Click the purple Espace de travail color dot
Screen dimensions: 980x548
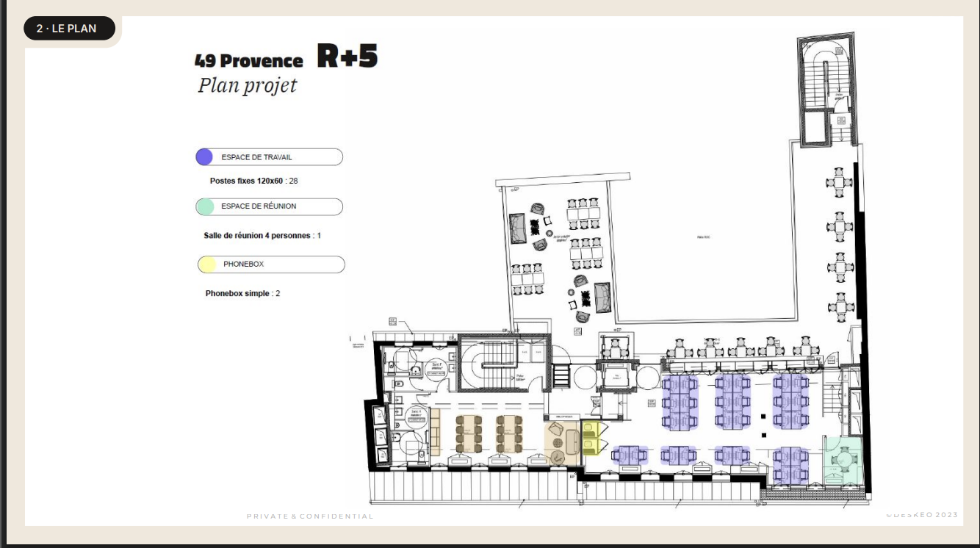204,156
